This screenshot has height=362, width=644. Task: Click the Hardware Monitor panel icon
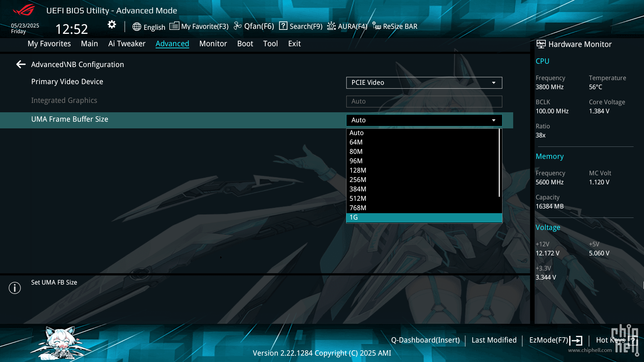pos(541,44)
